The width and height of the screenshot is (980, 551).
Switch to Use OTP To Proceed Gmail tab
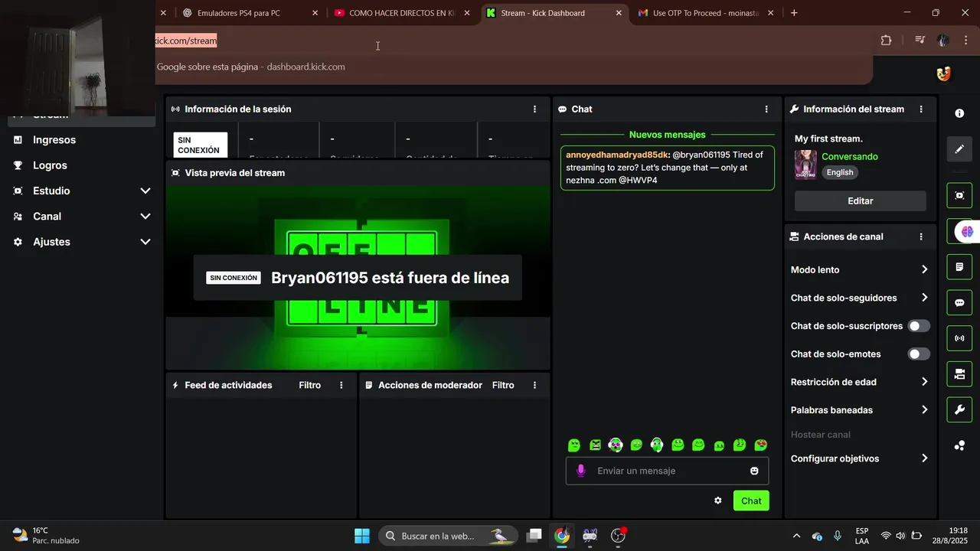click(705, 13)
